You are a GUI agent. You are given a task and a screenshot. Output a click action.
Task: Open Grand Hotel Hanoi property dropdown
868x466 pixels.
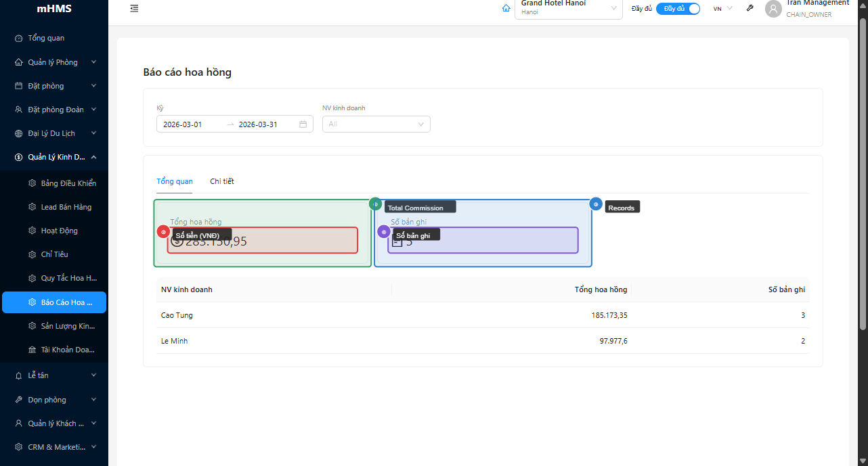point(568,9)
